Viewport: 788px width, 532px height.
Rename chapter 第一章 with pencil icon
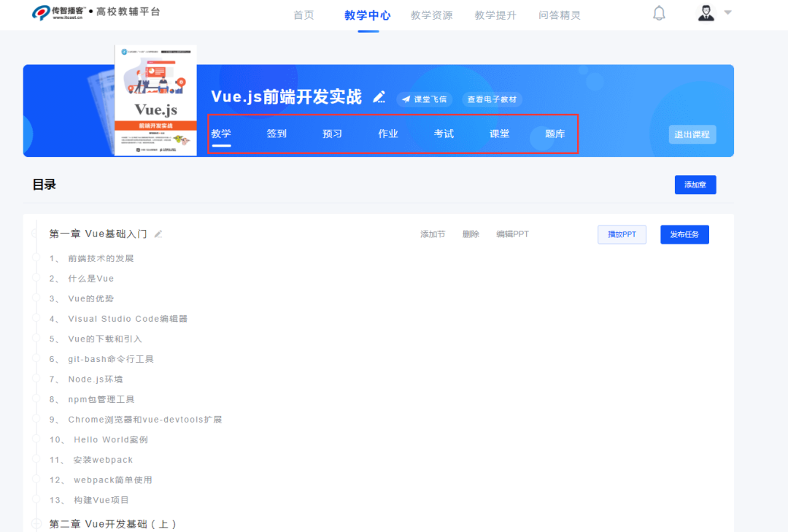(158, 234)
